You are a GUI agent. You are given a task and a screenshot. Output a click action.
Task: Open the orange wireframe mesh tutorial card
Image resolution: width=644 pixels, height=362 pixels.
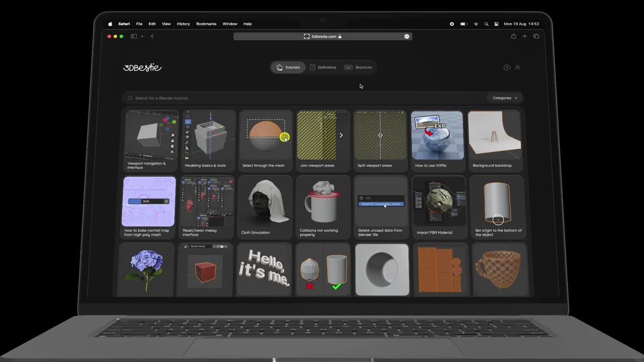click(441, 270)
